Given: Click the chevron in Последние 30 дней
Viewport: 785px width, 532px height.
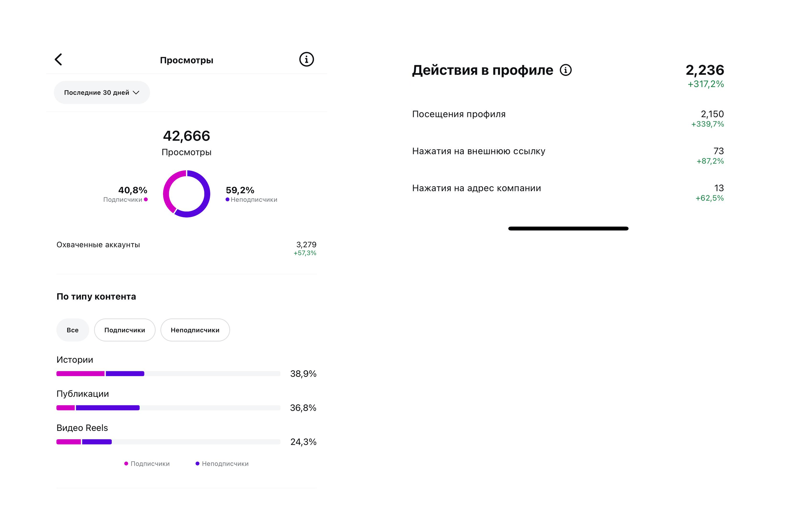Looking at the screenshot, I should coord(136,92).
